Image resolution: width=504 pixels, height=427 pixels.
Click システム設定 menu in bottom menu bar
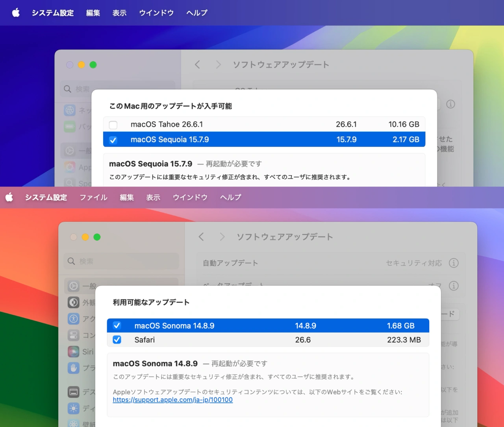click(46, 197)
